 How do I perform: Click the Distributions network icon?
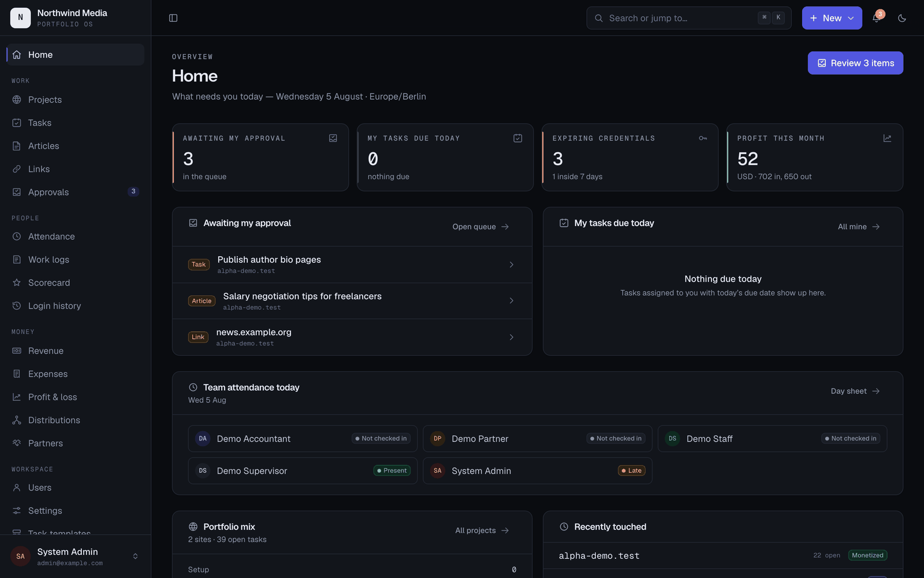17,420
